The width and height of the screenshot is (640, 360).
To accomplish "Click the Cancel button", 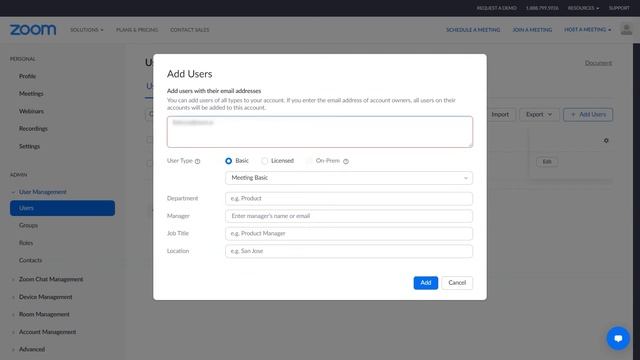I will [x=457, y=283].
